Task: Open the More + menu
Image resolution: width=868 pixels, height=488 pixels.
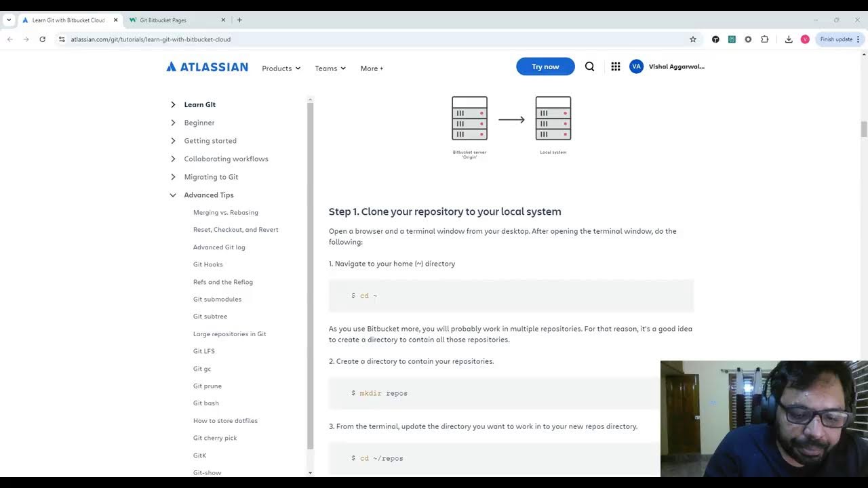Action: (x=372, y=68)
